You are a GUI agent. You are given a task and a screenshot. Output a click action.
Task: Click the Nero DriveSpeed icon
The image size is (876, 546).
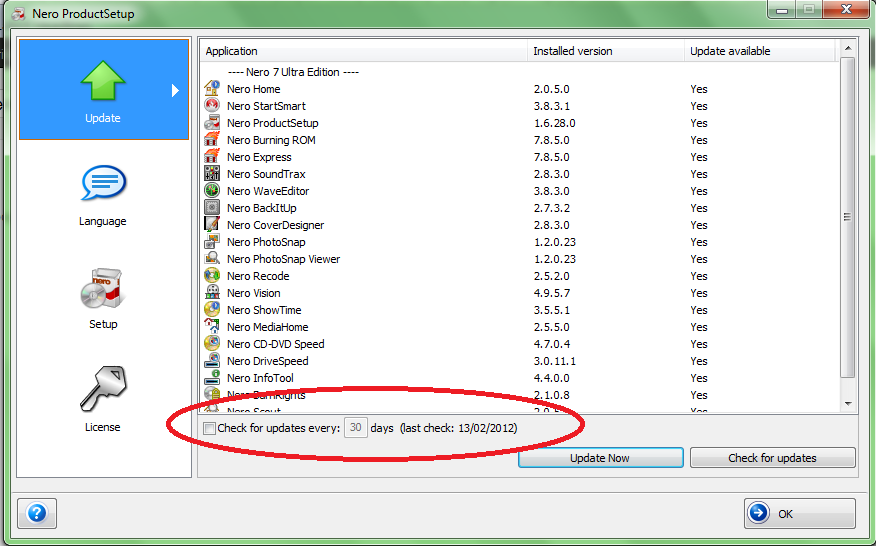click(x=212, y=360)
